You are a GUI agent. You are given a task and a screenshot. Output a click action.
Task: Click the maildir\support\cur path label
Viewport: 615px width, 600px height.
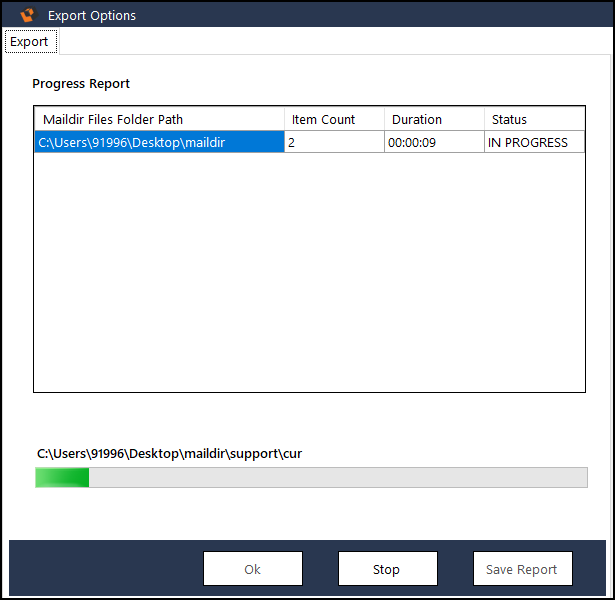[169, 453]
